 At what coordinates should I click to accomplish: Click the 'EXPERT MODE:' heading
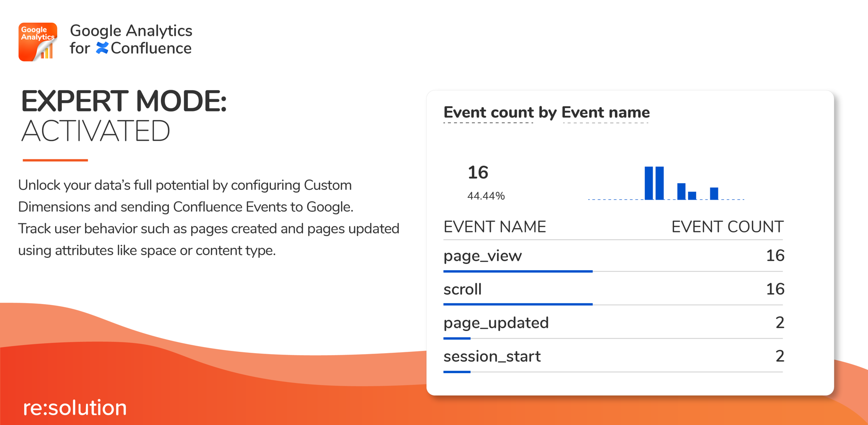124,101
